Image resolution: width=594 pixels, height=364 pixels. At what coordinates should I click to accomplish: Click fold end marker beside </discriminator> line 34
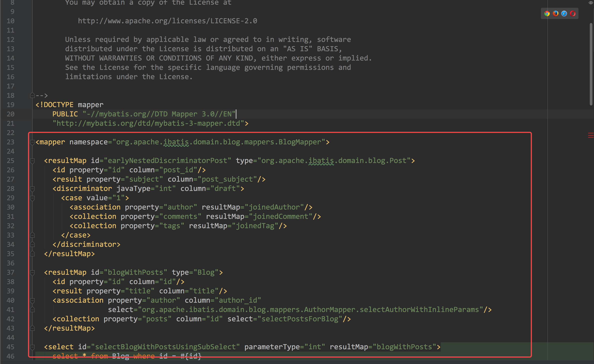coord(32,244)
